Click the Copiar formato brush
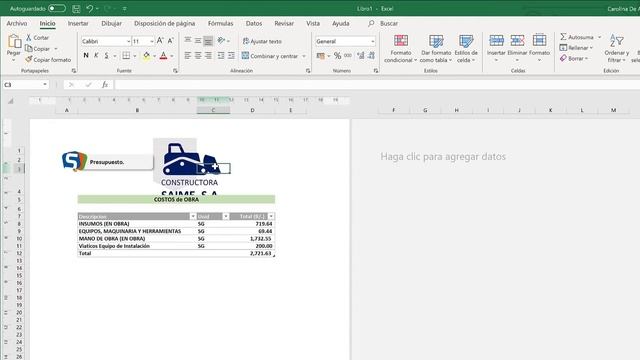The height and width of the screenshot is (360, 640). [48, 60]
